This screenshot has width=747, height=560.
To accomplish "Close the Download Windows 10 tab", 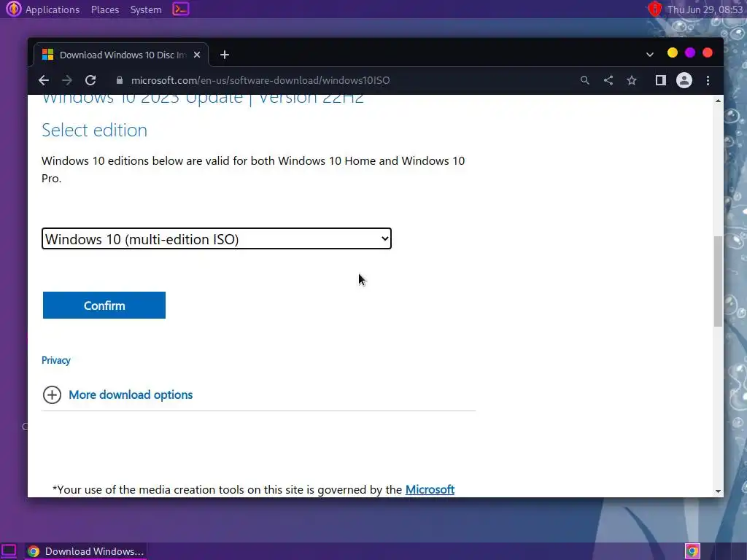I will tap(197, 55).
